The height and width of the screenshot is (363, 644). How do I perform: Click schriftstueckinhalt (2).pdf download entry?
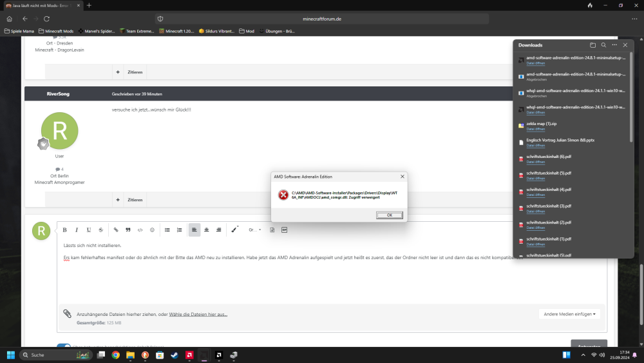tap(572, 224)
